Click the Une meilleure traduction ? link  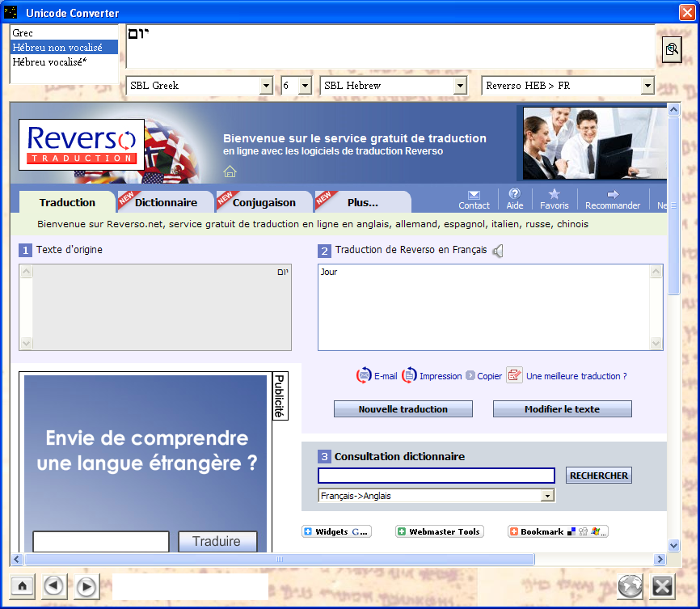tap(576, 376)
